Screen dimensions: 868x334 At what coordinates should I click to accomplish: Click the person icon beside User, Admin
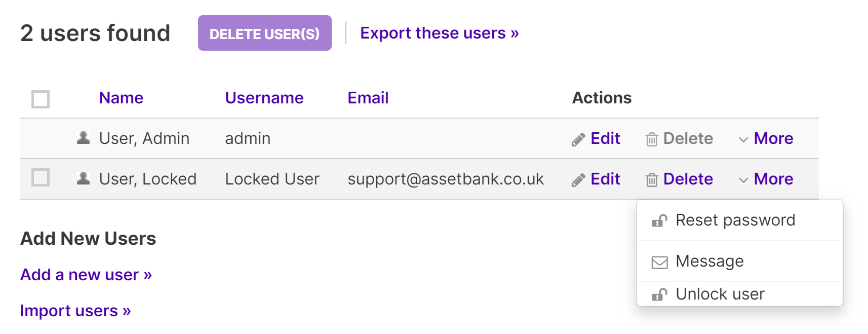click(83, 137)
